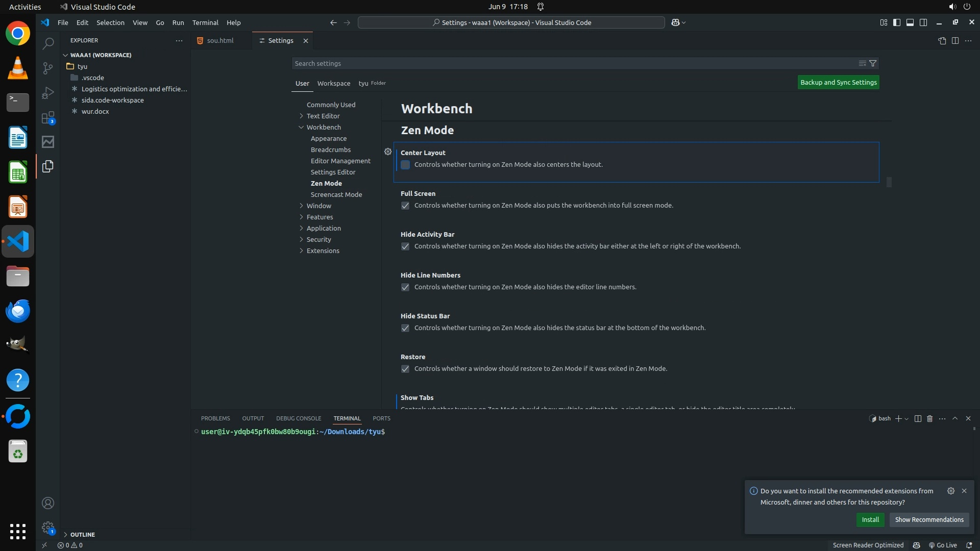Open the Source Control view
The height and width of the screenshot is (551, 980).
(48, 68)
